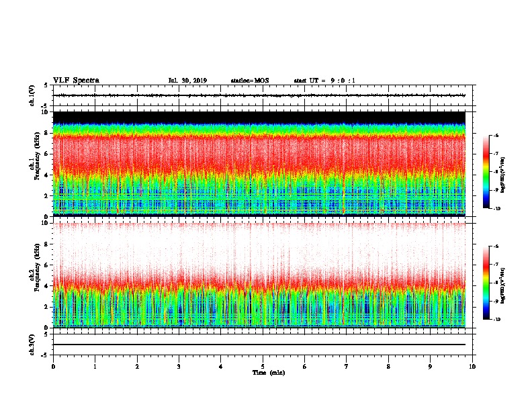This screenshot has height=411, width=532.
Task: Click time axis tick label "8"
Action: pos(388,367)
